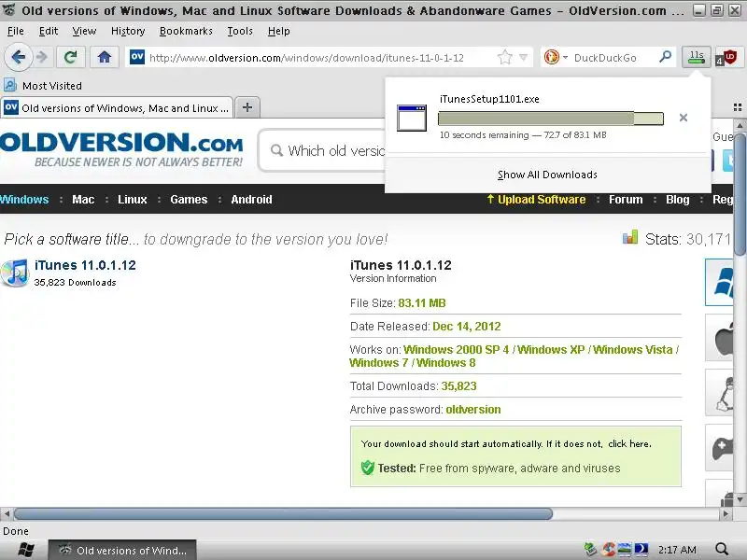747x560 pixels.
Task: Click the green Tested shield icon
Action: point(368,468)
